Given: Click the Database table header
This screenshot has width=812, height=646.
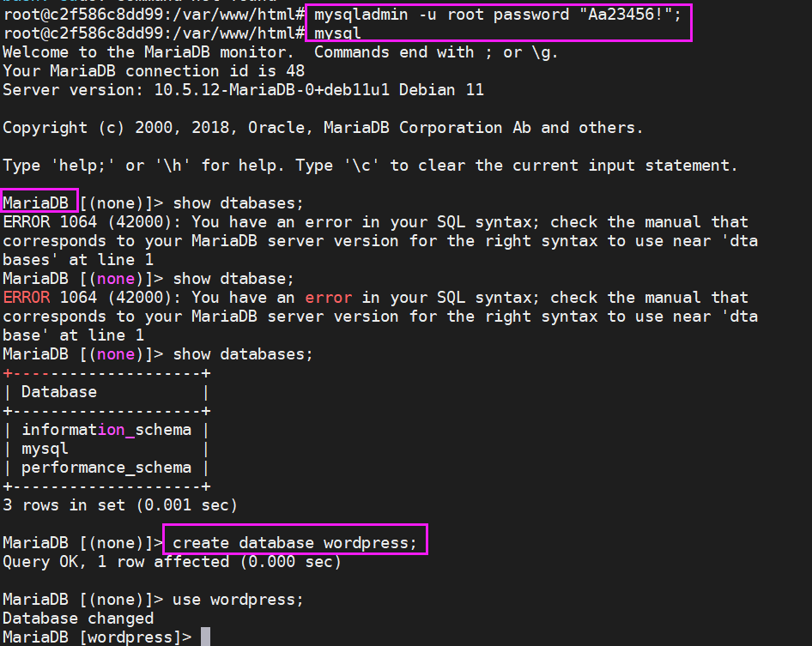Looking at the screenshot, I should click(x=59, y=392).
